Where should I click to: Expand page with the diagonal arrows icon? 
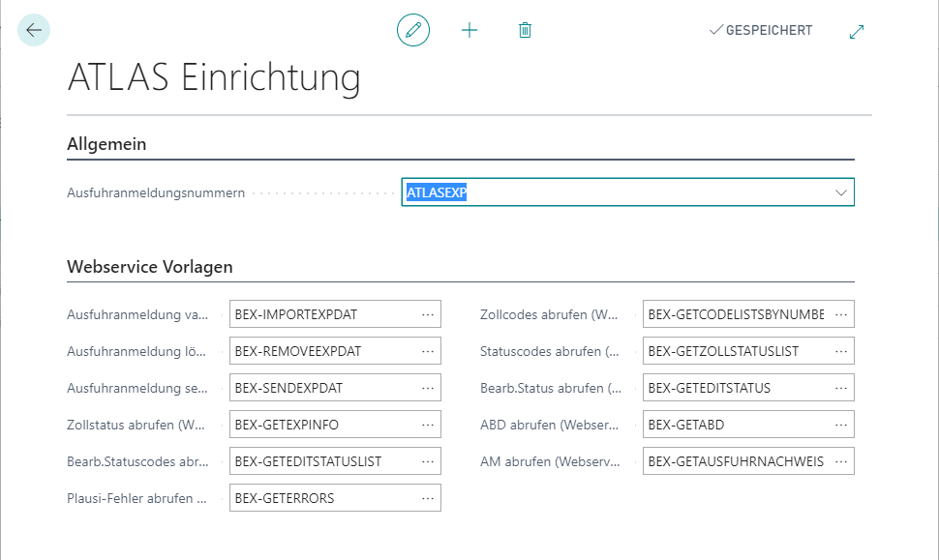coord(857,31)
